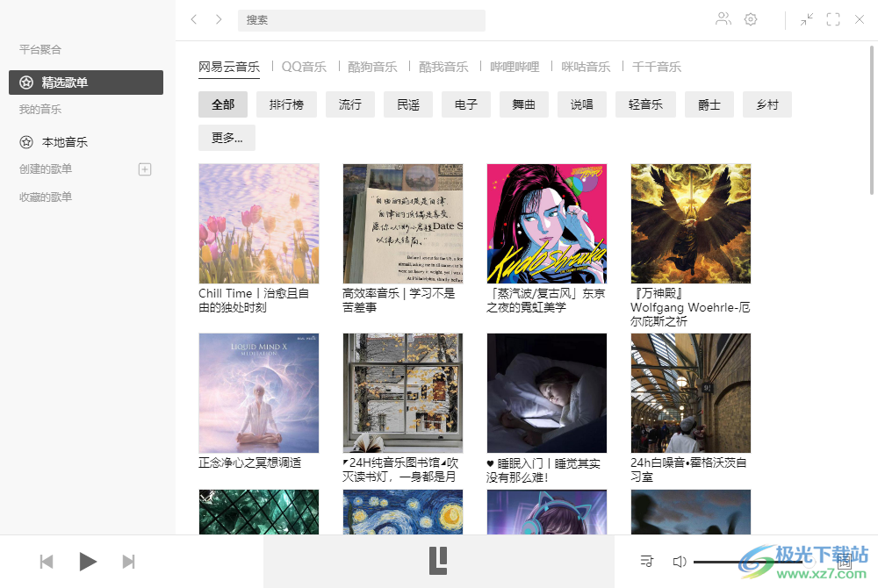878x588 pixels.
Task: Open 精选歌单 in the sidebar
Action: [86, 82]
